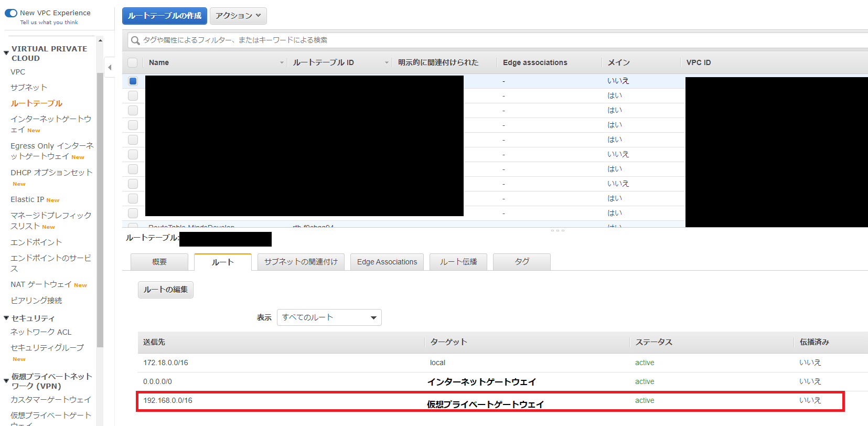Switch to the ルート tab
The width and height of the screenshot is (868, 426).
coord(223,262)
